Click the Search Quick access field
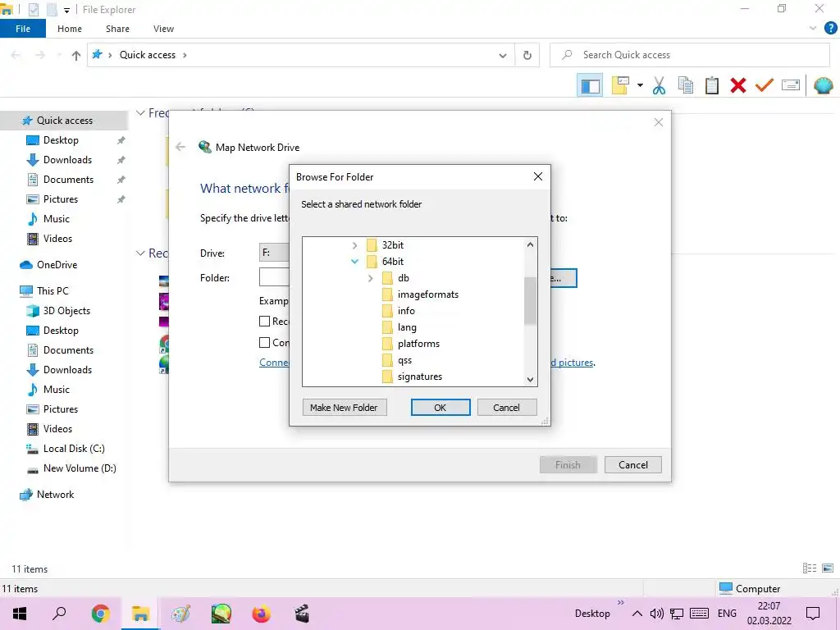The height and width of the screenshot is (630, 840). [x=690, y=55]
